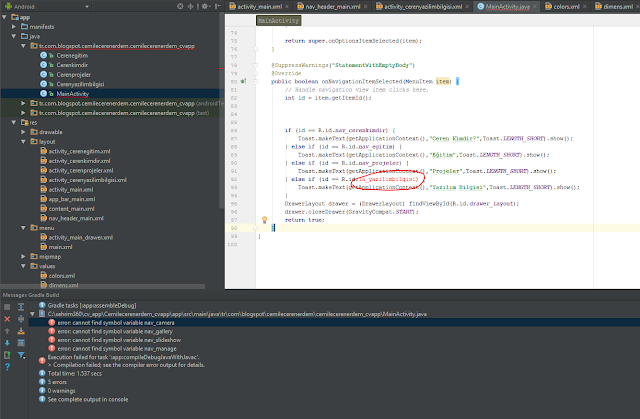Click the override gutter icon on line 80
The image size is (640, 419).
click(x=243, y=81)
